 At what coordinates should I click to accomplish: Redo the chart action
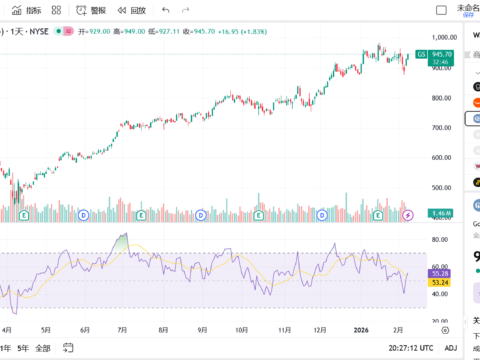tap(185, 10)
